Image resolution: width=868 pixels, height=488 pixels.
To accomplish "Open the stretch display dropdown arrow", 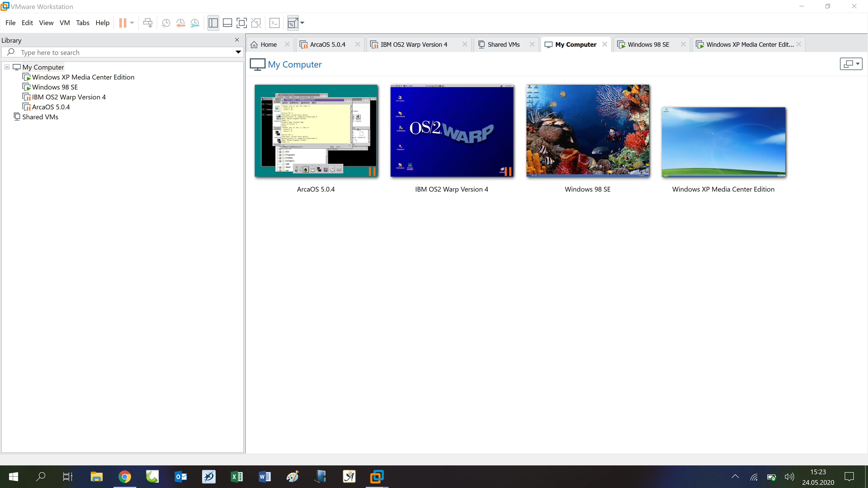I will 302,23.
